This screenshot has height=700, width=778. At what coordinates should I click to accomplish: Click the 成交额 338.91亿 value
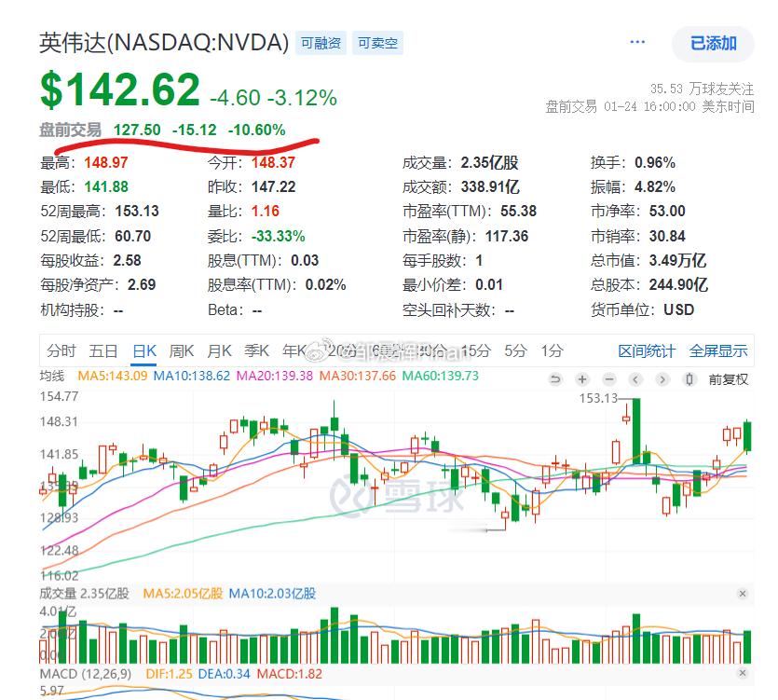pyautogui.click(x=490, y=187)
